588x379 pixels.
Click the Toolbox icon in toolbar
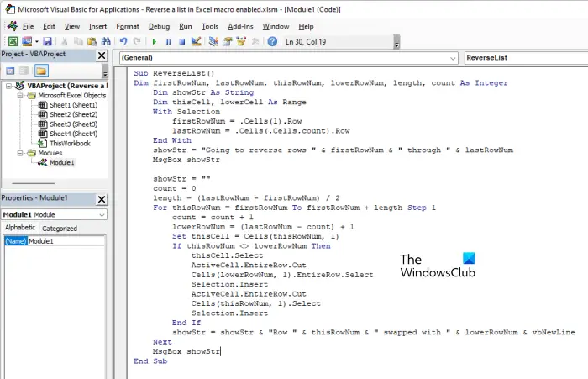coord(255,41)
